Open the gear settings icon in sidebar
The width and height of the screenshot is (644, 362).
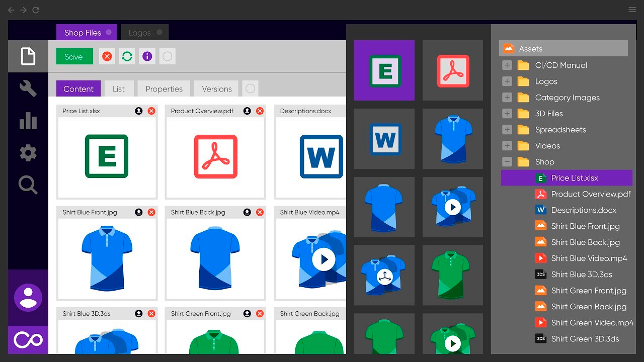tap(28, 153)
